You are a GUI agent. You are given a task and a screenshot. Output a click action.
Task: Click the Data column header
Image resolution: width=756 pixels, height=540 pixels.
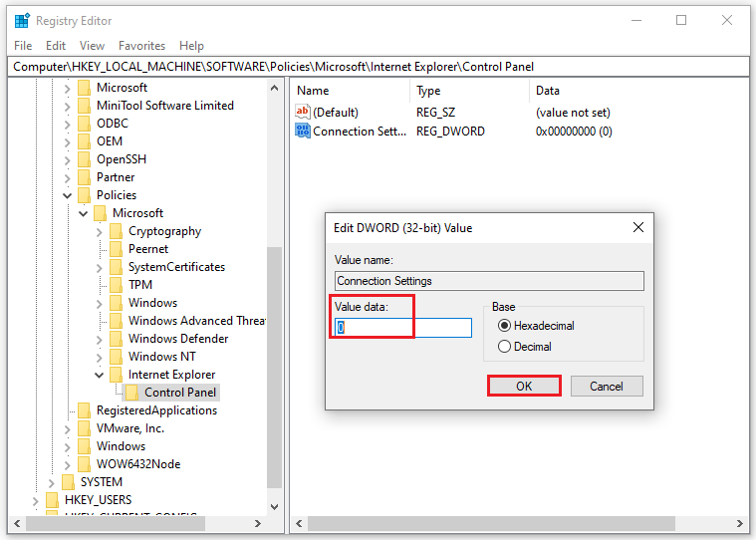(x=638, y=91)
